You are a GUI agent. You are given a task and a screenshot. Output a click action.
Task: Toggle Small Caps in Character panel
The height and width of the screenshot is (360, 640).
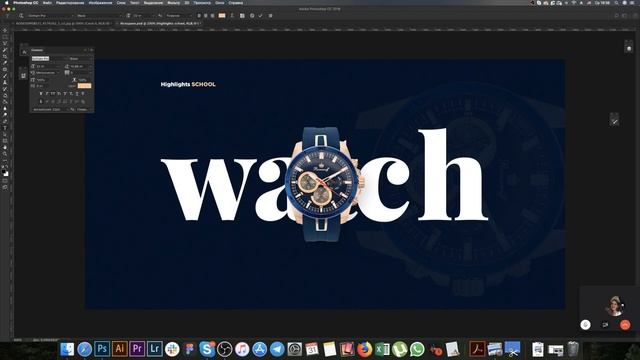pyautogui.click(x=59, y=94)
